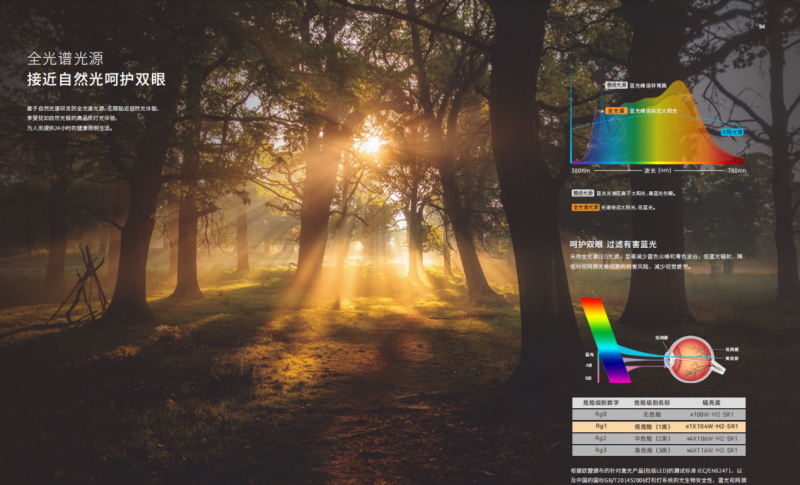
Task: Select the Rg2 中危险 table row
Action: pos(662,438)
